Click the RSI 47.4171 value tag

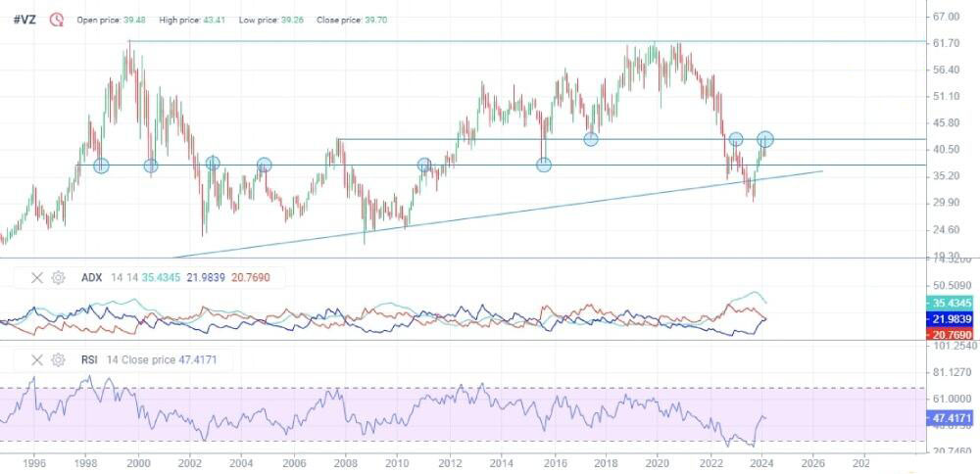pyautogui.click(x=948, y=417)
